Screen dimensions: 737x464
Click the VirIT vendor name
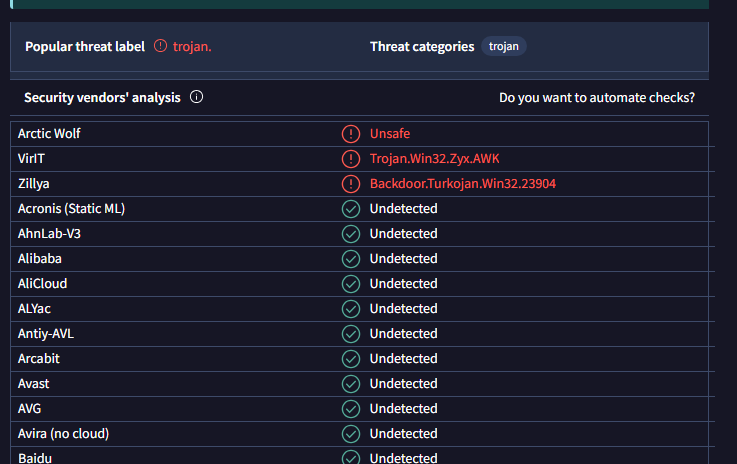(31, 158)
